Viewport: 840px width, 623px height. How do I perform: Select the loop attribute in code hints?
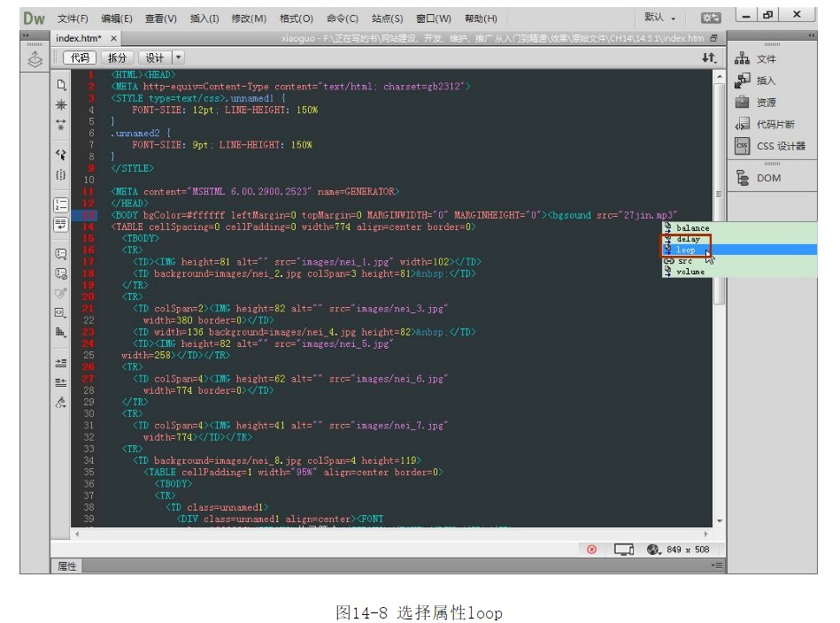[686, 250]
